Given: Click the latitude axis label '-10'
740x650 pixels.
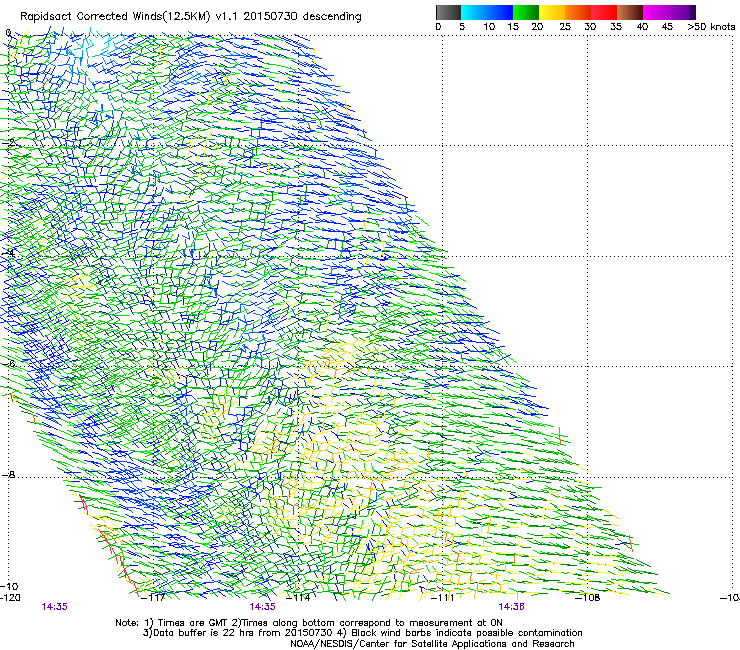Looking at the screenshot, I should pyautogui.click(x=9, y=586).
